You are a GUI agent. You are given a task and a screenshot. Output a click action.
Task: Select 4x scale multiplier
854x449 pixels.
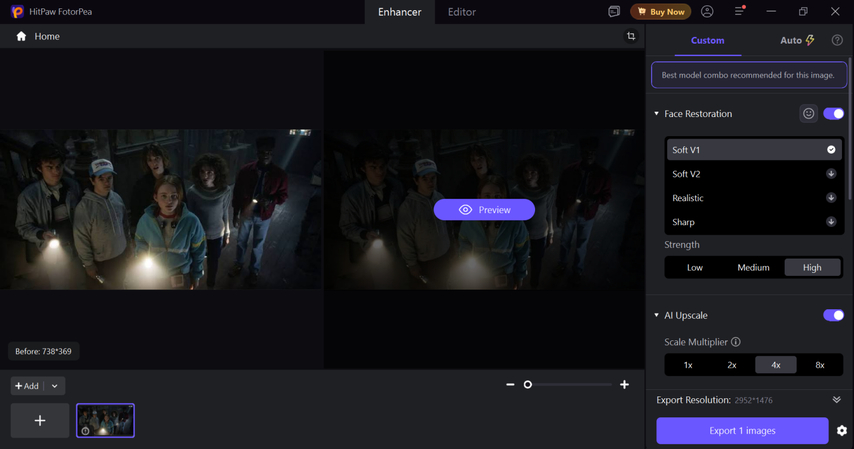click(x=776, y=365)
